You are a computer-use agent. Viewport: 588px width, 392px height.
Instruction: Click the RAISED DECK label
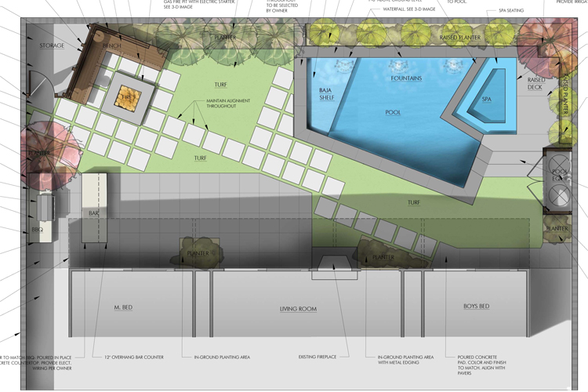pyautogui.click(x=536, y=83)
